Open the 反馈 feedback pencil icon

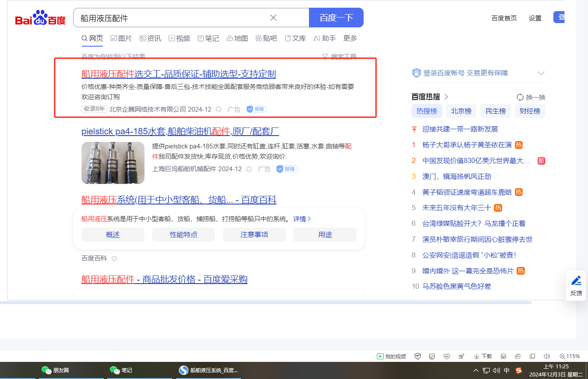[576, 281]
